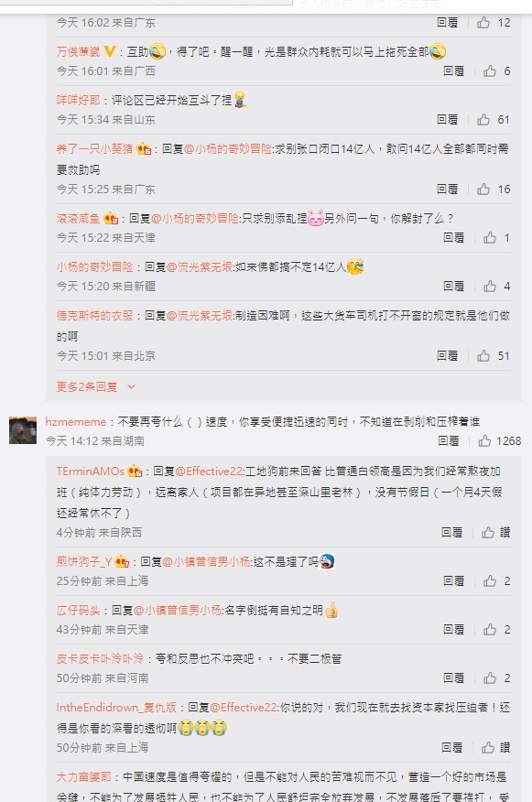Open 养了一只小葵猪 user profile
The height and width of the screenshot is (802, 532).
point(94,149)
